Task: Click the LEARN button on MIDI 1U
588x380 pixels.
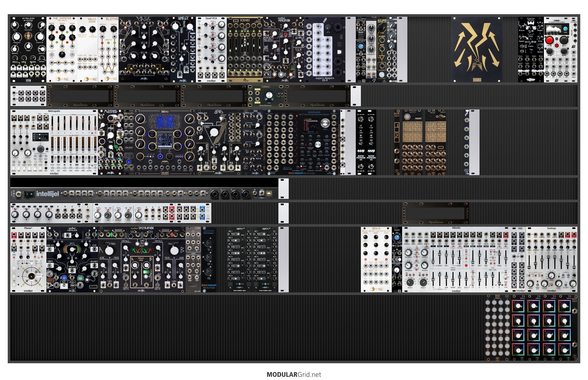Action: click(208, 216)
